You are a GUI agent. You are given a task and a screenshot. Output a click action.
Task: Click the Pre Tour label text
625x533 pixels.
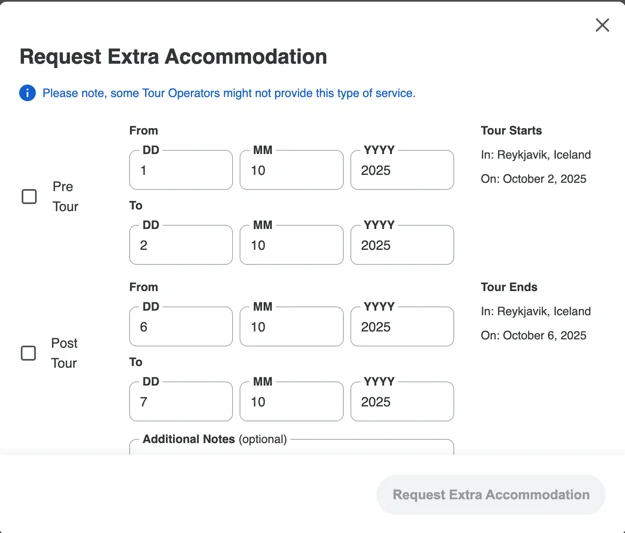65,197
